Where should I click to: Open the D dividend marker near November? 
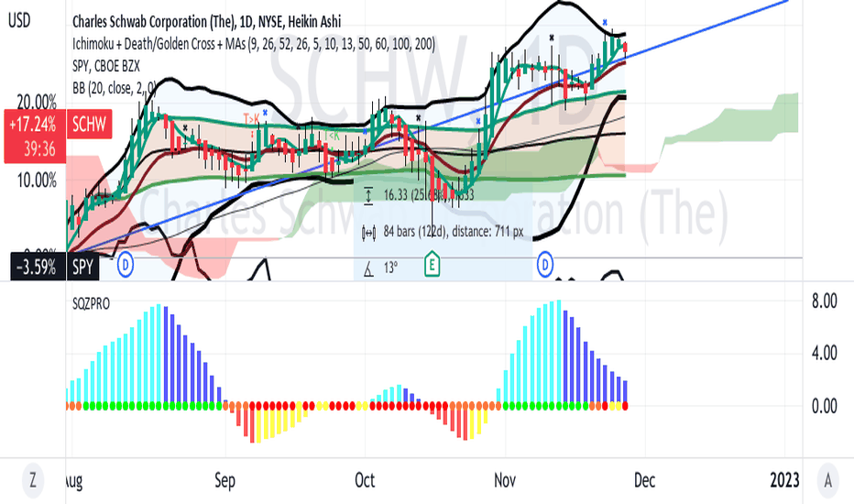tap(545, 266)
